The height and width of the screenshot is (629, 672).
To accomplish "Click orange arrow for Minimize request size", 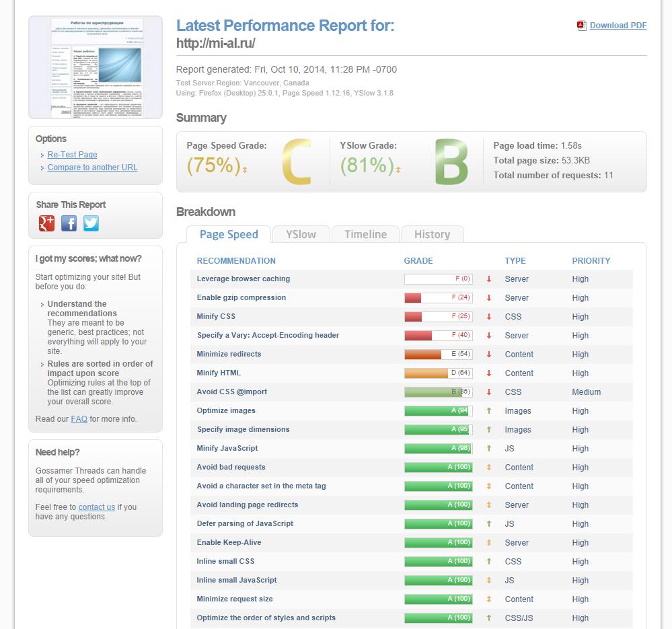I will click(x=489, y=599).
